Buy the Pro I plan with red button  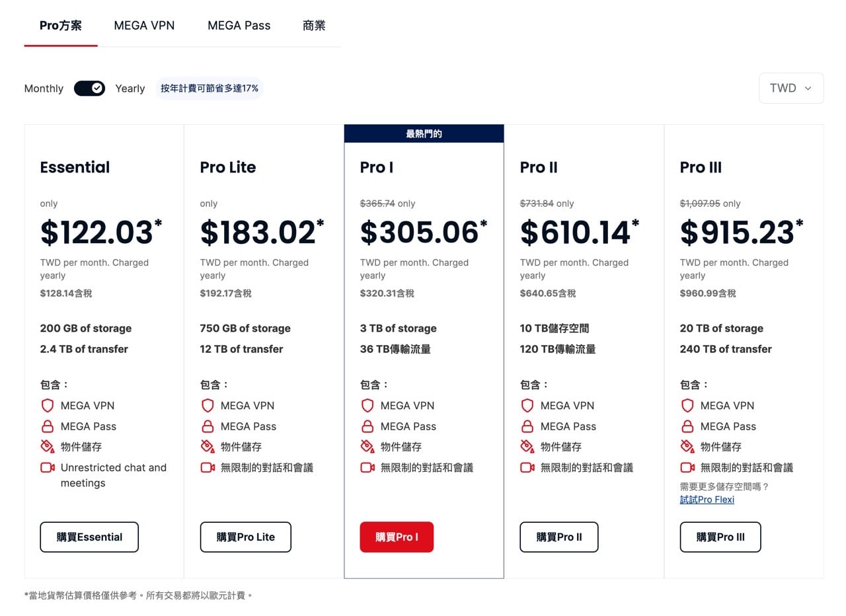point(397,537)
